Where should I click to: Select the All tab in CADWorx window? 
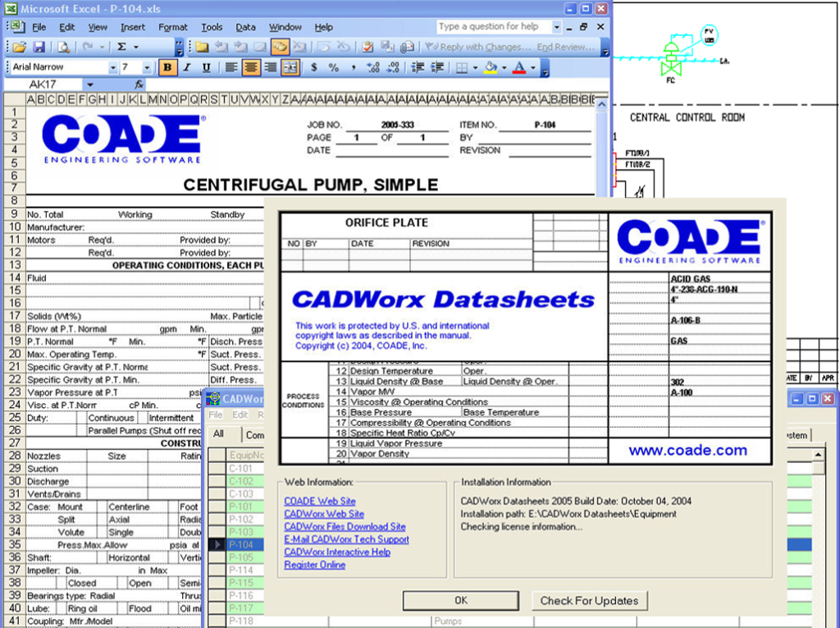pos(218,434)
